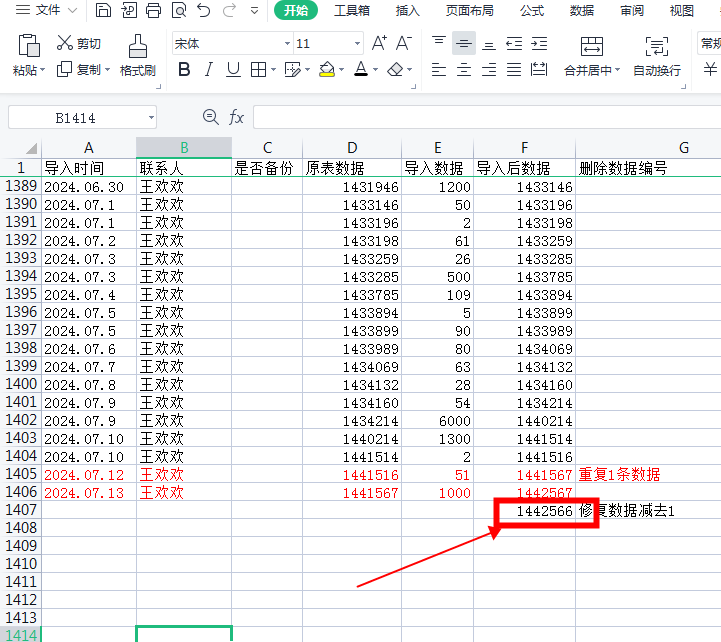Toggle Italic formatting
Viewport: 721px width, 642px height.
208,70
